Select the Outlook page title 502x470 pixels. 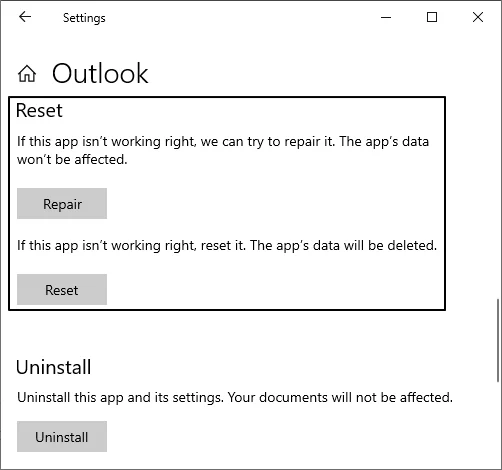tap(100, 73)
